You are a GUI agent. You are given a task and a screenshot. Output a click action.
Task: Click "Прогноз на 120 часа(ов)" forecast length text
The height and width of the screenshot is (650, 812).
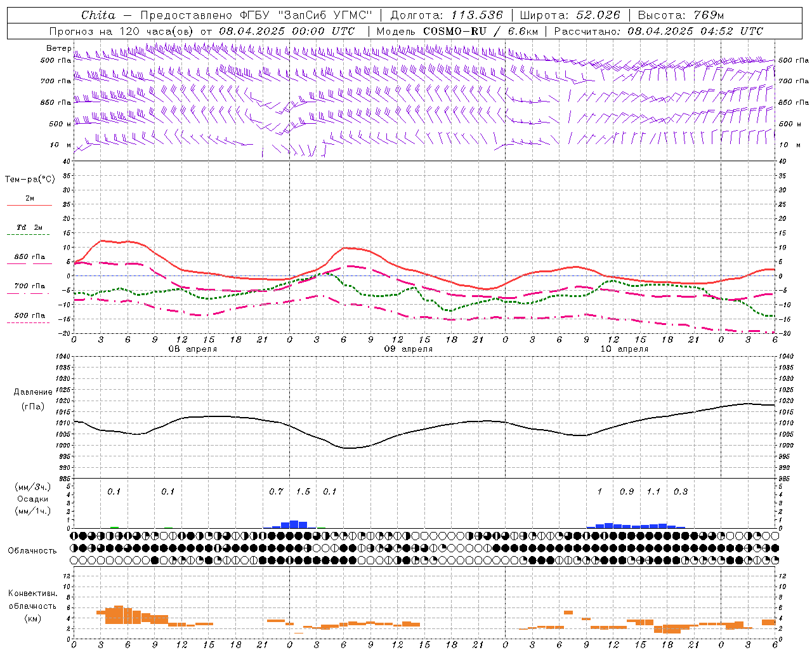(122, 31)
